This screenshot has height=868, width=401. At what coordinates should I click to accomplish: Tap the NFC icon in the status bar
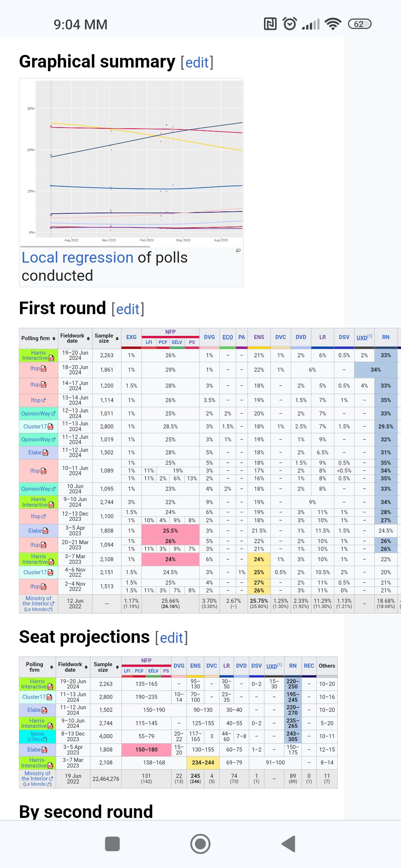coord(270,24)
